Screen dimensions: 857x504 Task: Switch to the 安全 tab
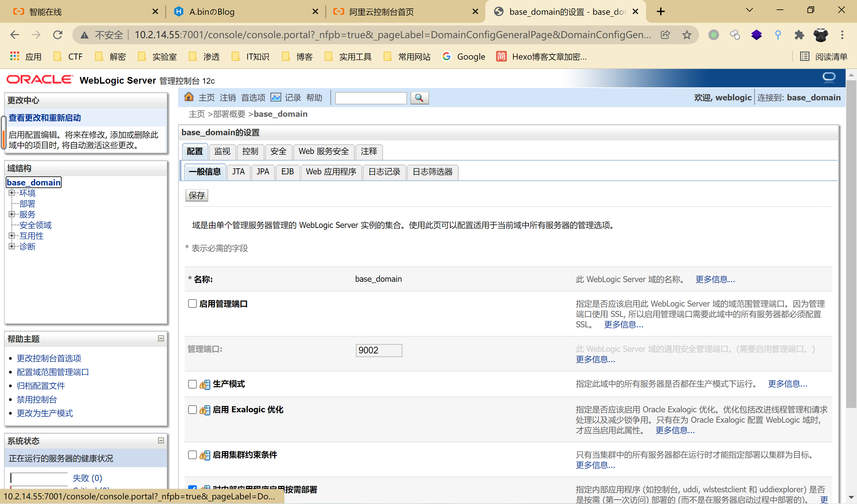pyautogui.click(x=278, y=151)
